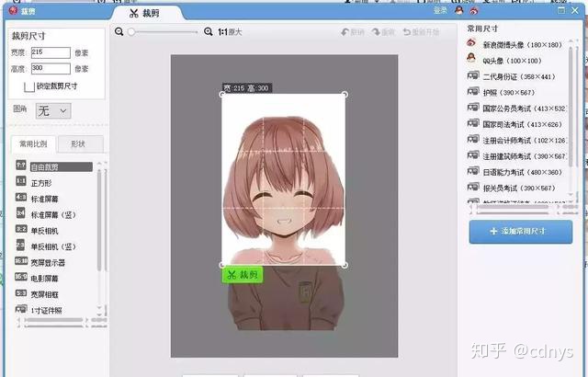Screen dimensions: 588x377
Task: Click the ratio list vertical scrollbar
Action: tap(99, 220)
